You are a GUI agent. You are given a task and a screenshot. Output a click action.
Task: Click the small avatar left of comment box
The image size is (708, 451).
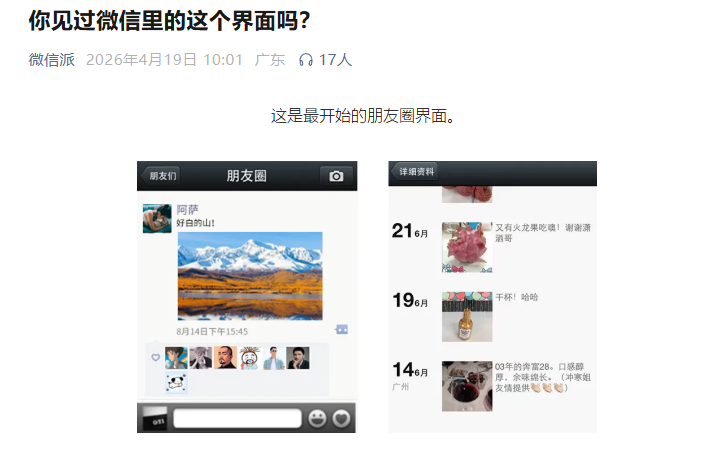tap(155, 418)
